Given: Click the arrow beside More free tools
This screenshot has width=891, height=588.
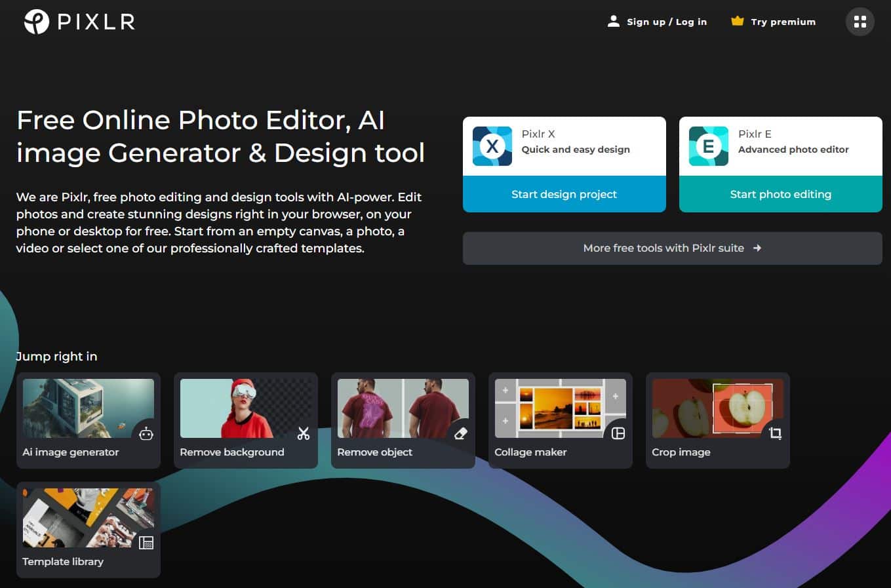Looking at the screenshot, I should [757, 248].
